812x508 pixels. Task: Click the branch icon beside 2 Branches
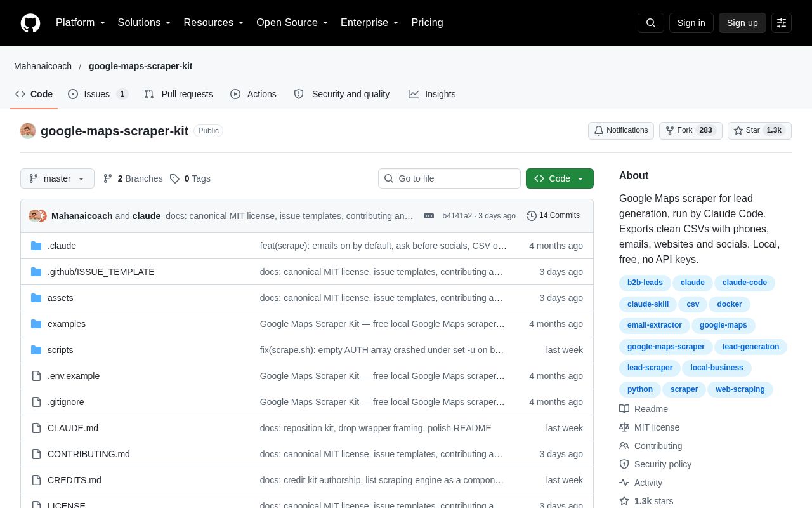[108, 178]
